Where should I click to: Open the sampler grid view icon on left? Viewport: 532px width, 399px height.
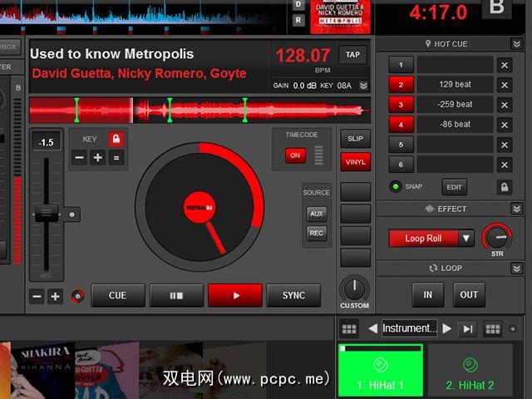pos(349,329)
